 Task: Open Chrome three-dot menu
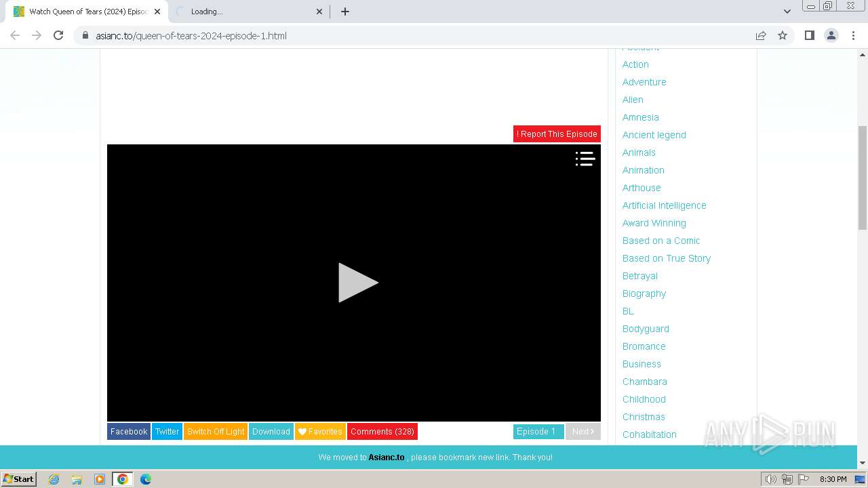[854, 35]
